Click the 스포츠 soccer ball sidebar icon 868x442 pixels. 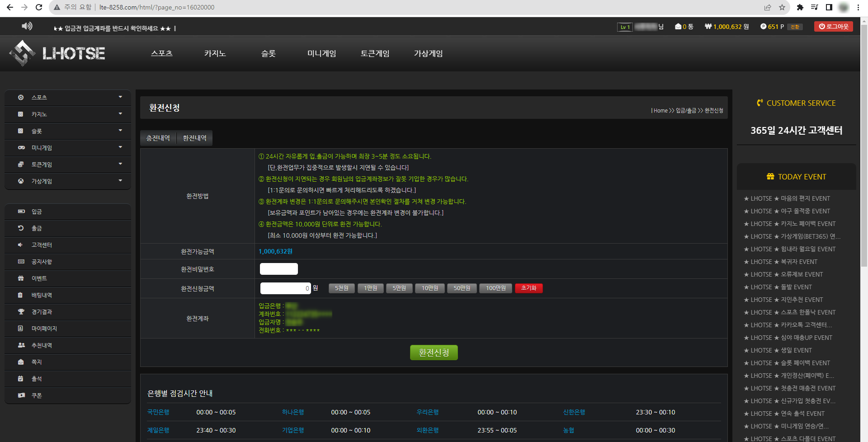click(x=21, y=97)
